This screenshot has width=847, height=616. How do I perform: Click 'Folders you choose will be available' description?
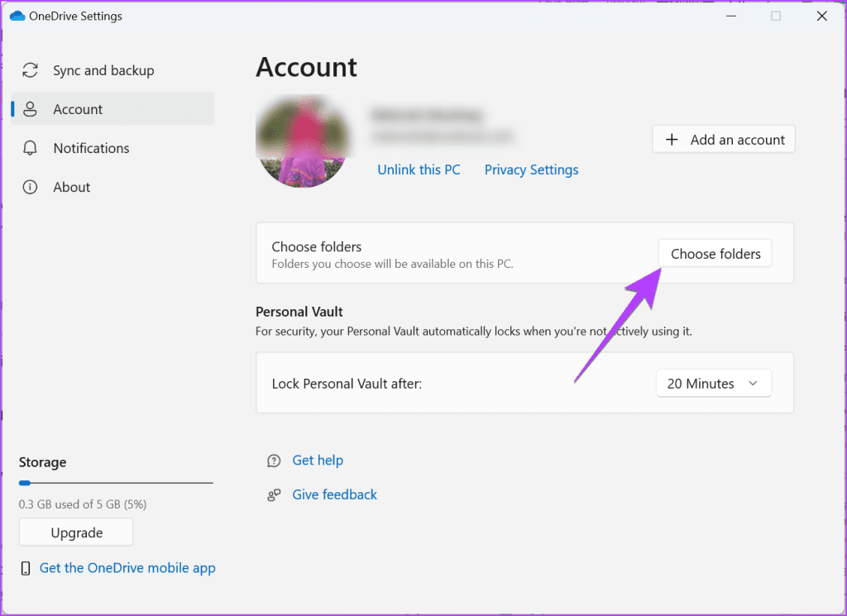click(392, 264)
